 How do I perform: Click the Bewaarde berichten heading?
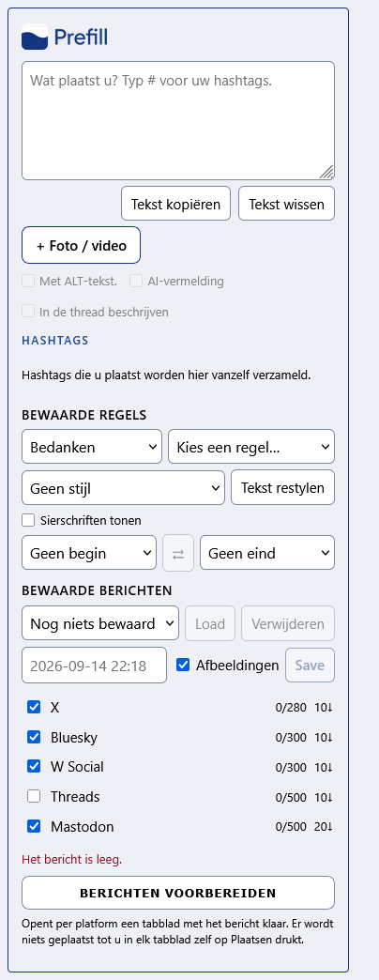97,590
